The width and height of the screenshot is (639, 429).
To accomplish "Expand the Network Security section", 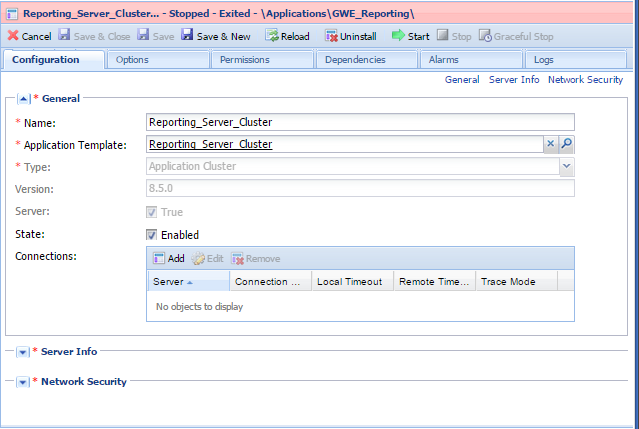I will tap(23, 382).
